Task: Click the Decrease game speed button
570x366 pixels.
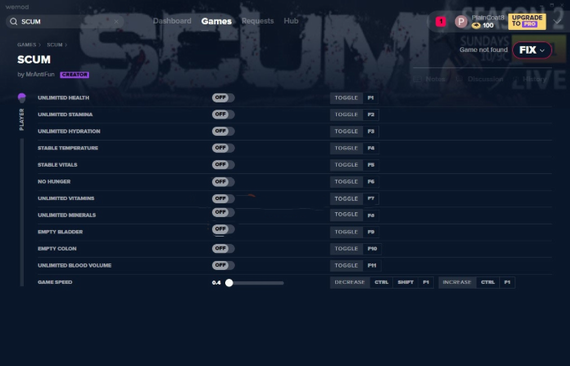Action: [x=350, y=282]
